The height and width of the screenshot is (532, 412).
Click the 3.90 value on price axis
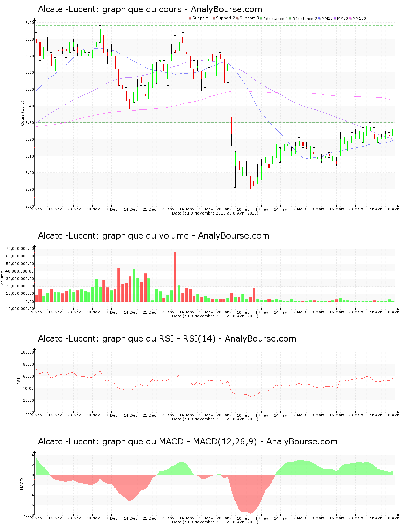(x=30, y=23)
